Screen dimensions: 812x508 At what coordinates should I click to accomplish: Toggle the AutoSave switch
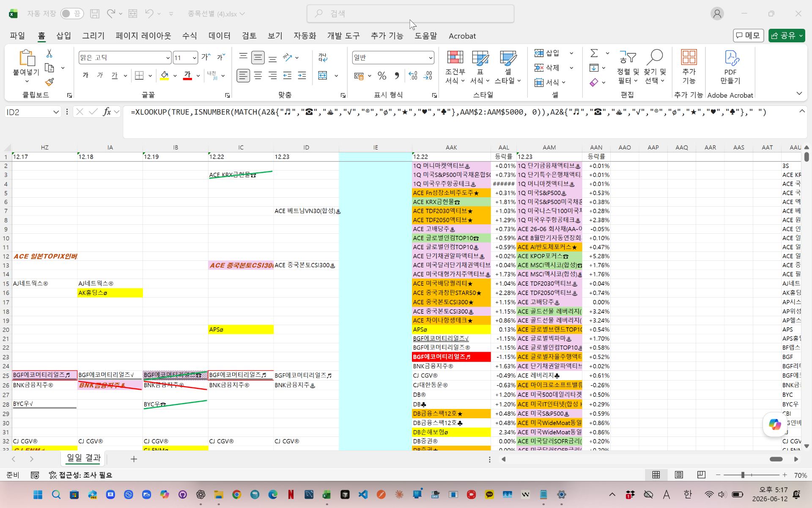71,14
